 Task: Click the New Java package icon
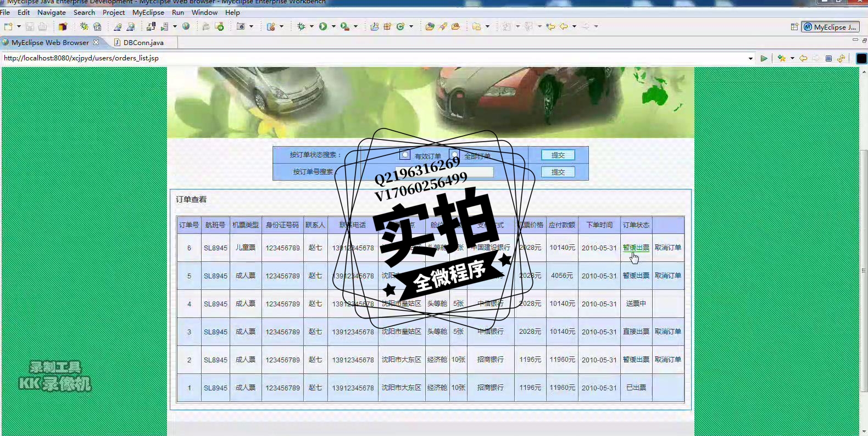pyautogui.click(x=387, y=26)
